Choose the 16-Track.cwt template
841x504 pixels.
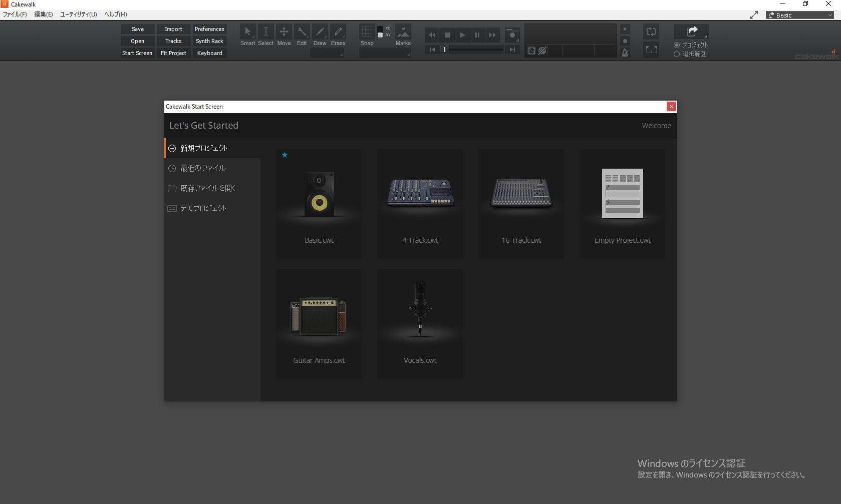(521, 203)
